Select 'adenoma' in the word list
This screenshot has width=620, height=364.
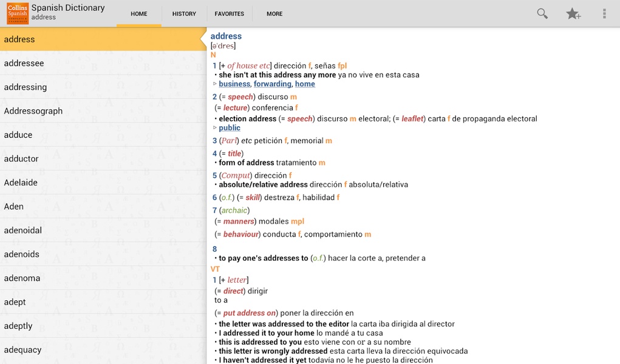103,278
